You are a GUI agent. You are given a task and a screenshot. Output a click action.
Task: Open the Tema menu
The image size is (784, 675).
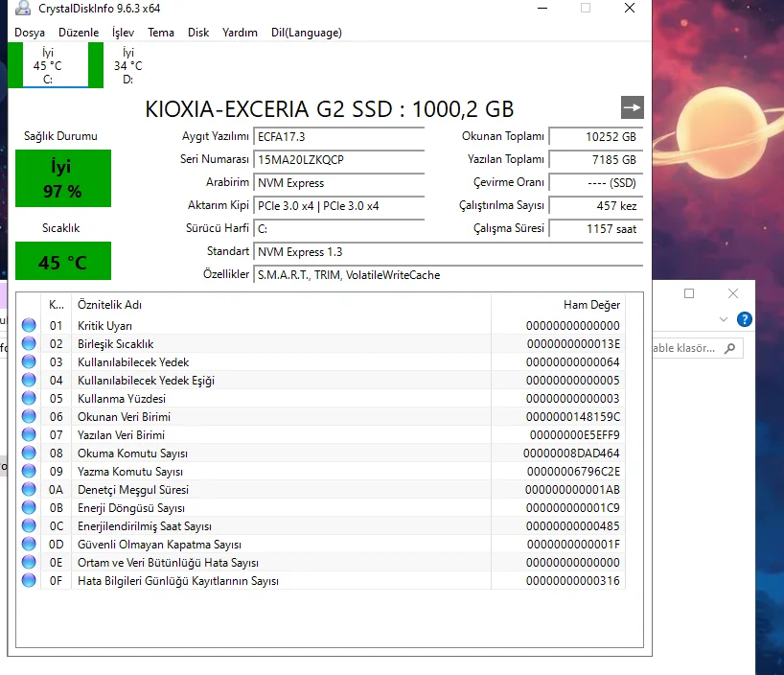click(161, 33)
